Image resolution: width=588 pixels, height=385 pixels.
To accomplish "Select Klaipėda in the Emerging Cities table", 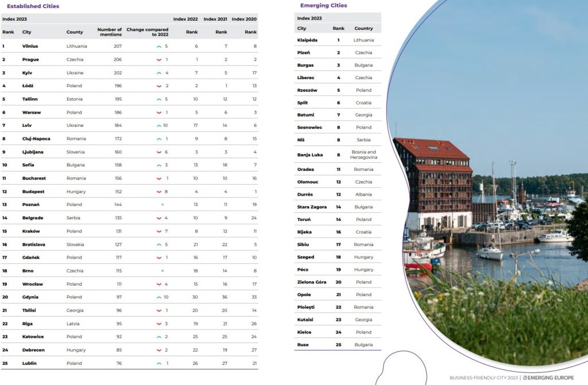I will (307, 40).
